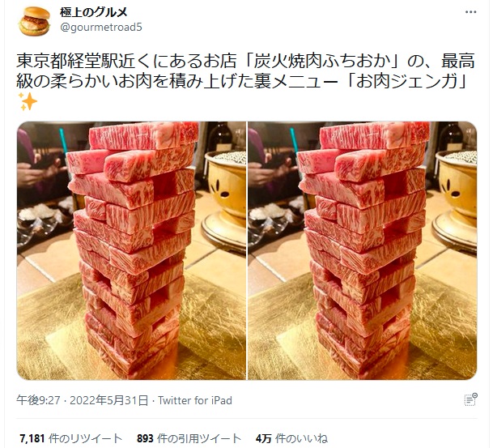This screenshot has height=448, width=493.
Task: Open display name 極上のグルメ profile
Action: [94, 13]
